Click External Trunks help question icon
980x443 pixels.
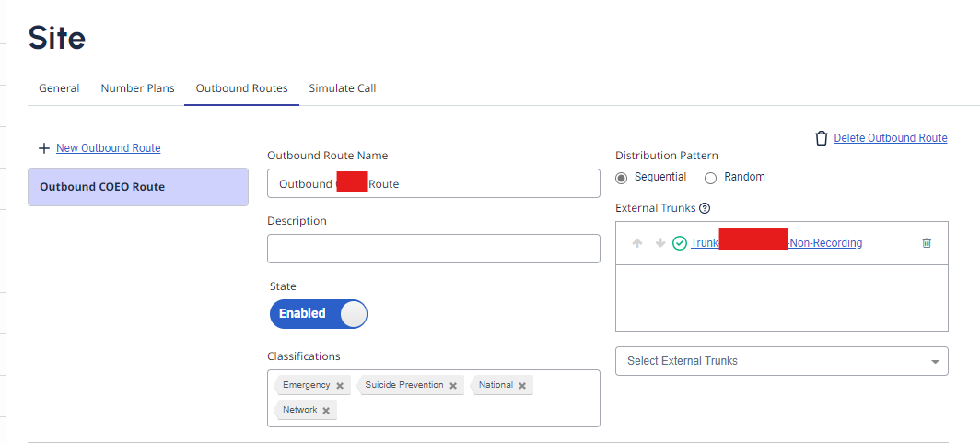[x=705, y=208]
